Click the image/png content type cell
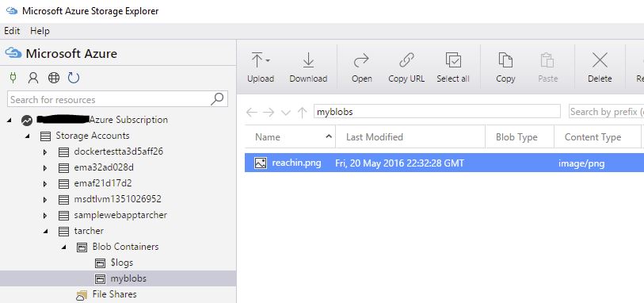The height and width of the screenshot is (303, 644). tap(581, 163)
